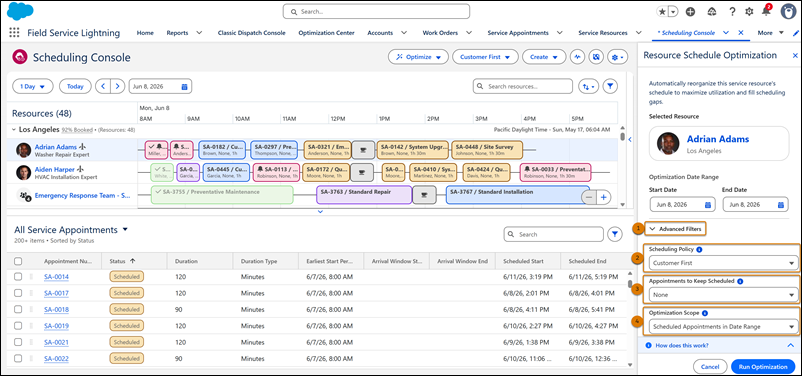
Task: Select appointment SA-0182 on Adrian's row
Action: [223, 149]
